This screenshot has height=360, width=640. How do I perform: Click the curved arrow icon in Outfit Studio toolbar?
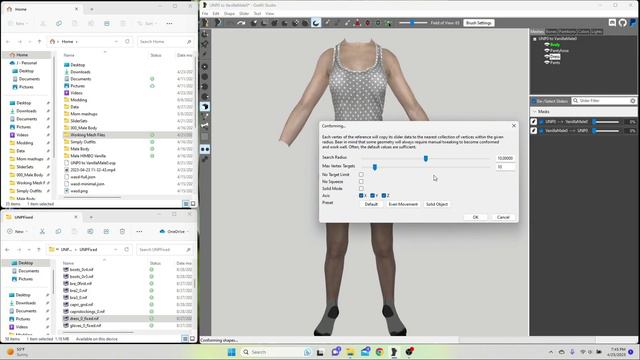pos(241,23)
